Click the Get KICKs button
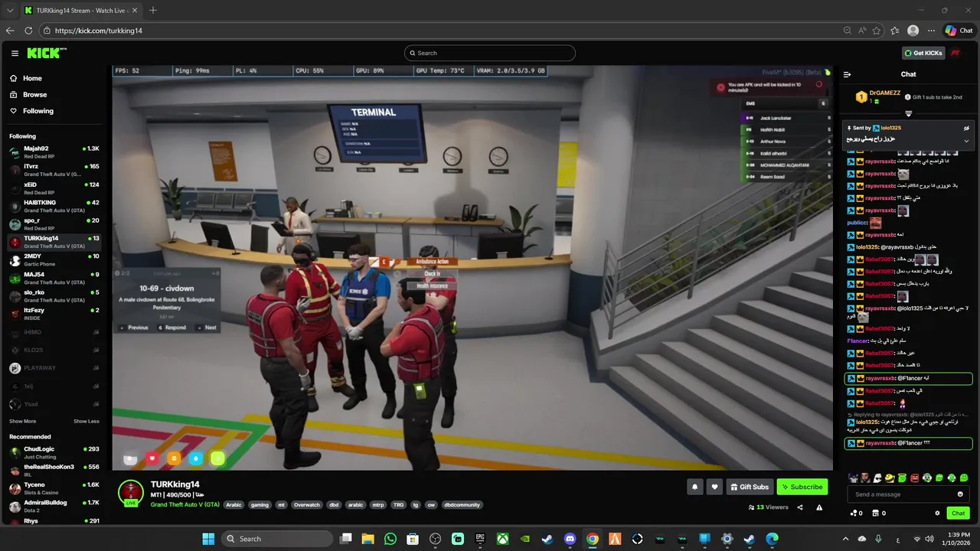 point(923,53)
